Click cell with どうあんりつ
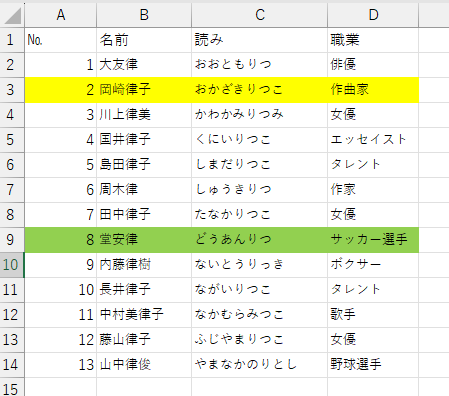Viewport: 449px width, 396px height. click(260, 240)
